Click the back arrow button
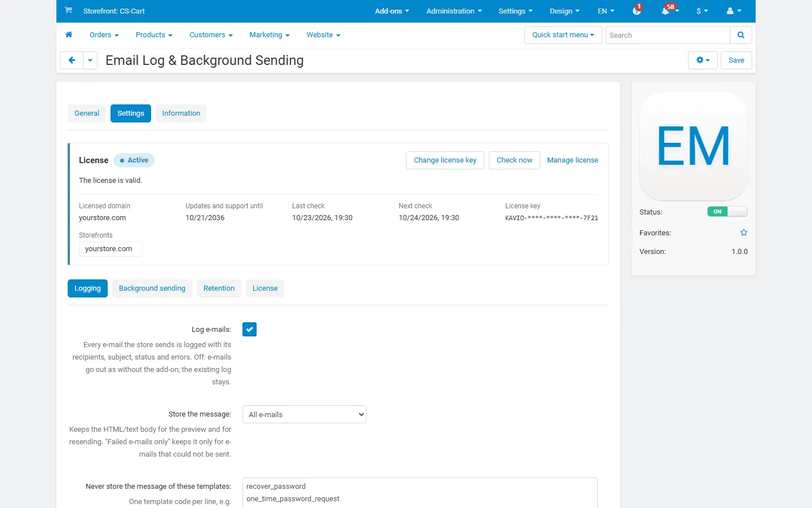Image resolution: width=812 pixels, height=508 pixels. tap(72, 60)
